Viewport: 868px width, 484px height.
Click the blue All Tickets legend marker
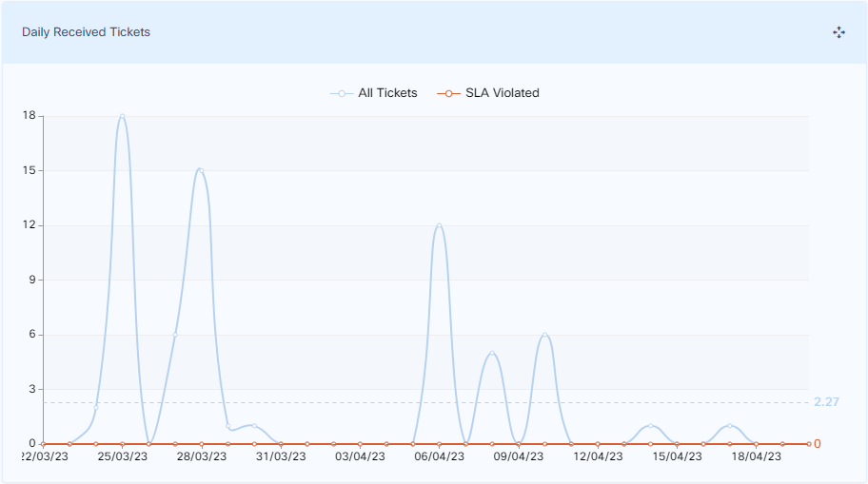pyautogui.click(x=342, y=93)
